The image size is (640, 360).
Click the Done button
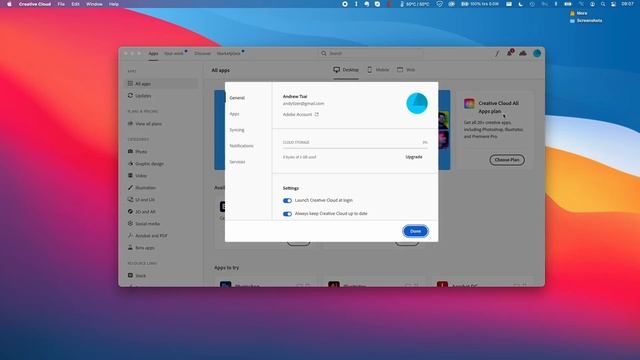click(x=416, y=231)
